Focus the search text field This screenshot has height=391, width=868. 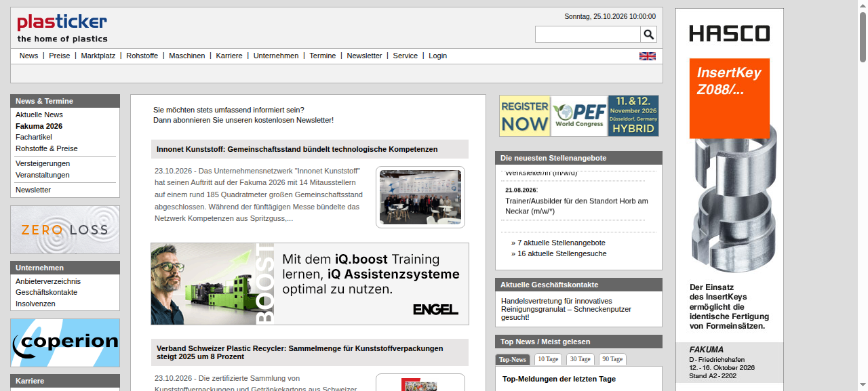588,35
